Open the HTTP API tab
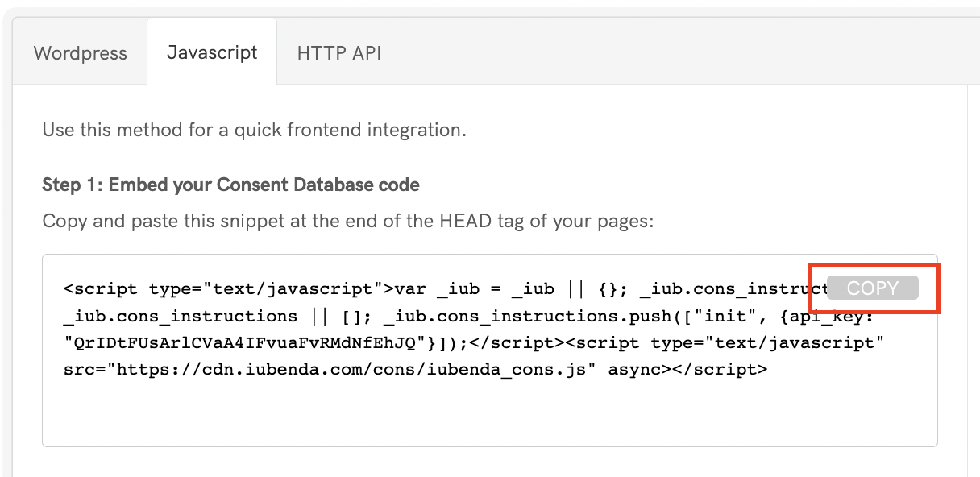Viewport: 980px width, 477px height. tap(338, 53)
